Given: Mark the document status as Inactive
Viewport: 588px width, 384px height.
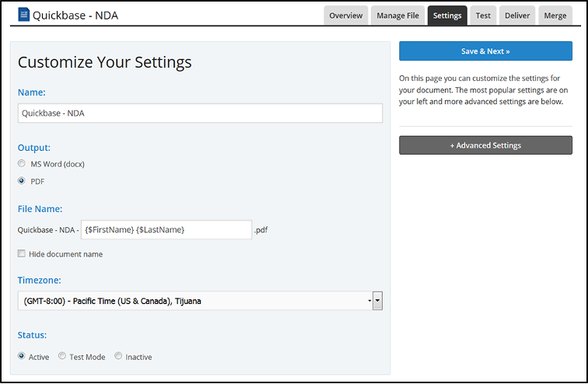Looking at the screenshot, I should (x=118, y=357).
